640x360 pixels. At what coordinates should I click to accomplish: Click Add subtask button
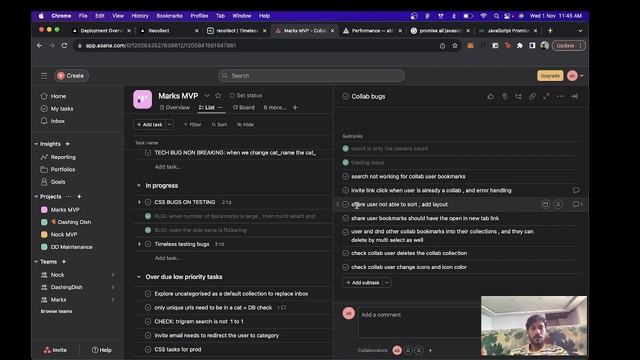pos(363,282)
